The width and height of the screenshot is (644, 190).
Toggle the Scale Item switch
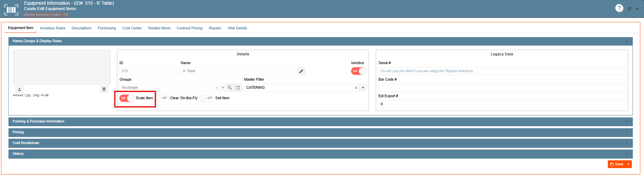127,98
